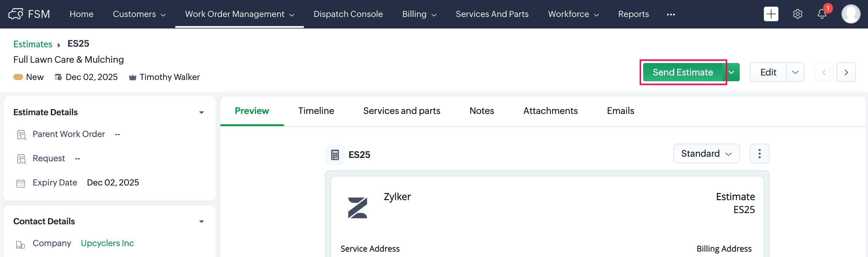Click the plus quick-create icon
Image resolution: width=868 pixels, height=257 pixels.
point(771,14)
